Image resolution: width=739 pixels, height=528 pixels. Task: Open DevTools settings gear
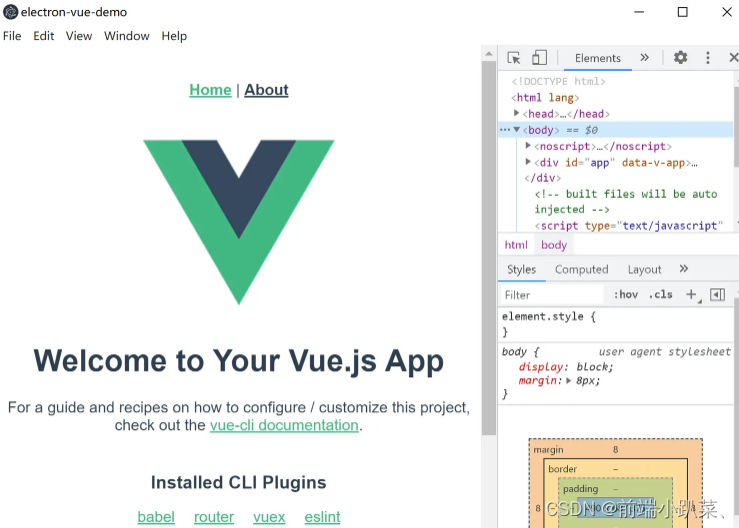[x=680, y=58]
